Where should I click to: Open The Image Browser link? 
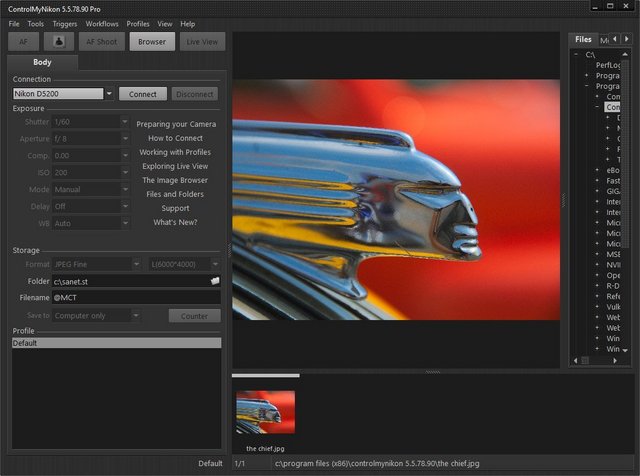click(x=175, y=180)
